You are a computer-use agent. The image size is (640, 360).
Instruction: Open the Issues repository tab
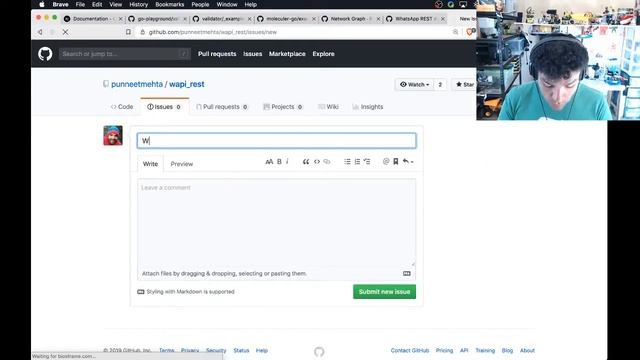pyautogui.click(x=164, y=107)
